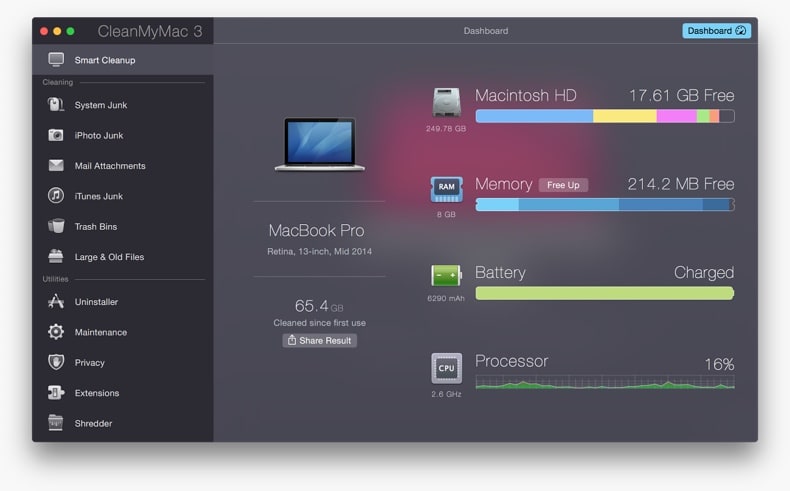This screenshot has height=491, width=790.
Task: Click the RAM memory chip icon
Action: coord(446,189)
